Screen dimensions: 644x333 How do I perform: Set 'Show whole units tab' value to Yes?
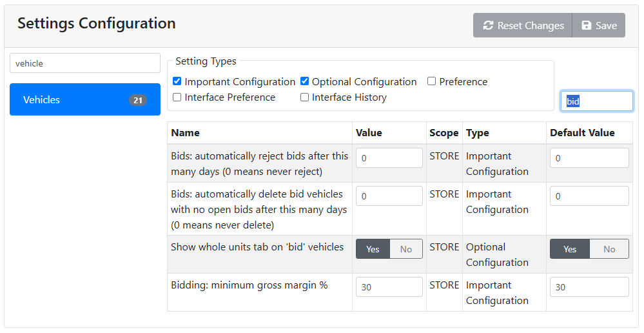tap(373, 249)
